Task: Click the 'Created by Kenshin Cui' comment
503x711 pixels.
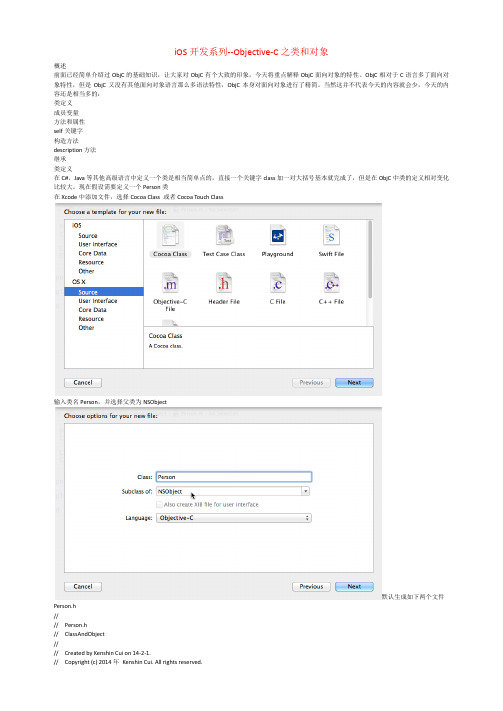Action: tap(103, 653)
